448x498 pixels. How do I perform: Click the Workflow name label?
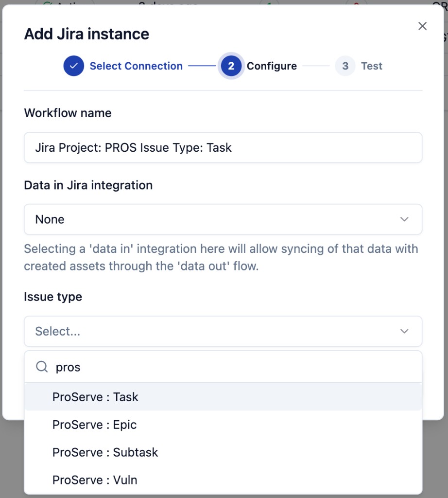(68, 113)
